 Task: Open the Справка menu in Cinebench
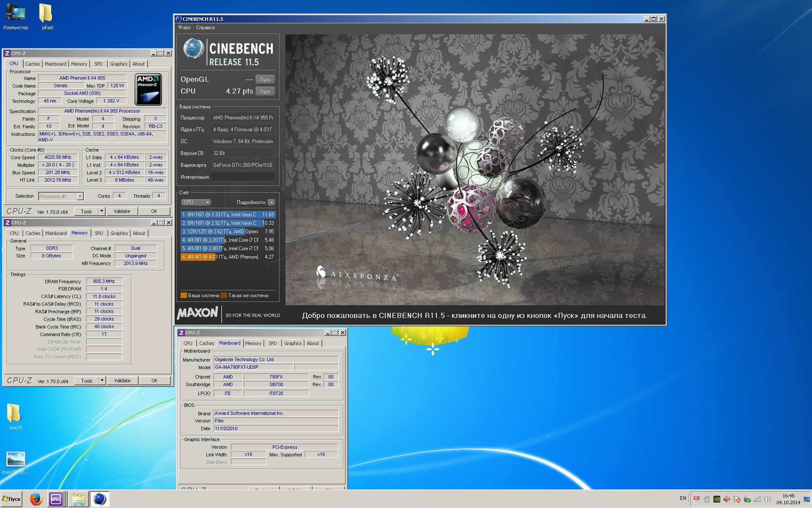205,28
